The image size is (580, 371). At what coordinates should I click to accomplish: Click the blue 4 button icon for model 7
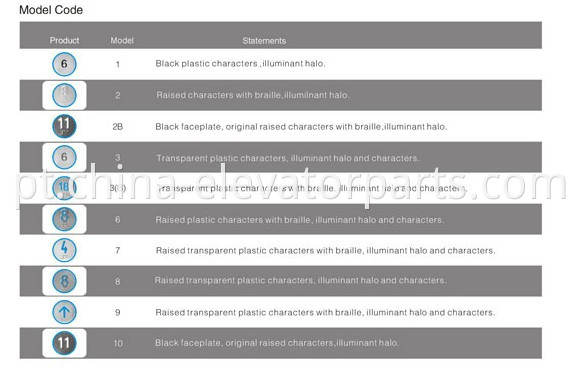click(x=64, y=250)
